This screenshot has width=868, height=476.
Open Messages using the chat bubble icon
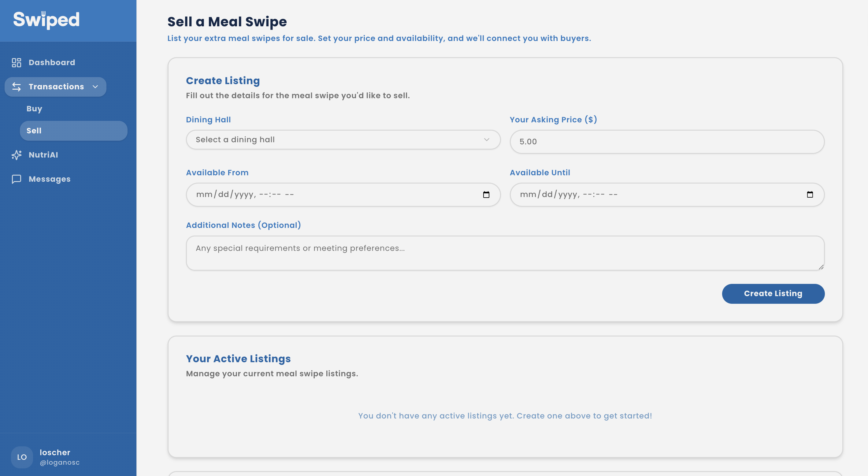[17, 179]
